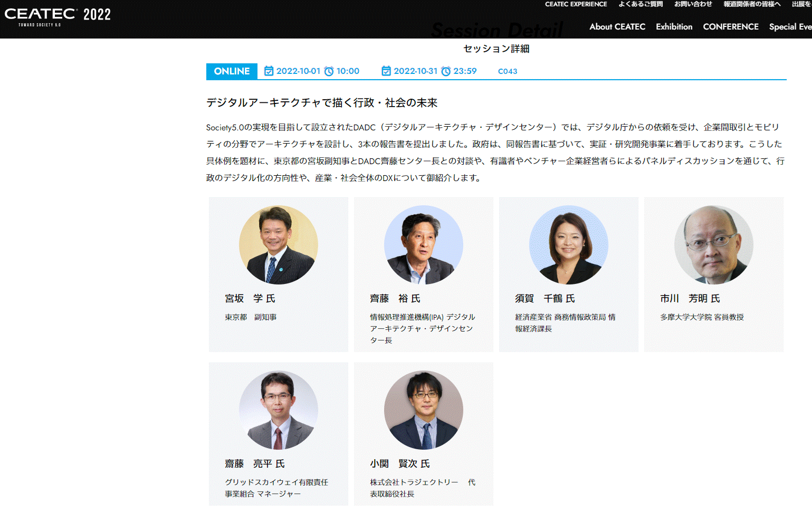Image resolution: width=812 pixels, height=512 pixels.
Task: Click the ONLINE session badge
Action: pos(232,71)
